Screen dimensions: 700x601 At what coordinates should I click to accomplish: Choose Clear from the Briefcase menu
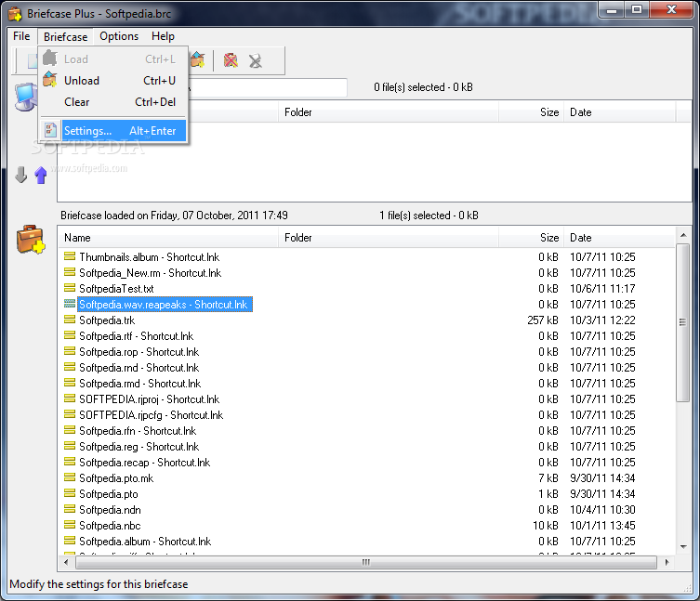[113, 102]
